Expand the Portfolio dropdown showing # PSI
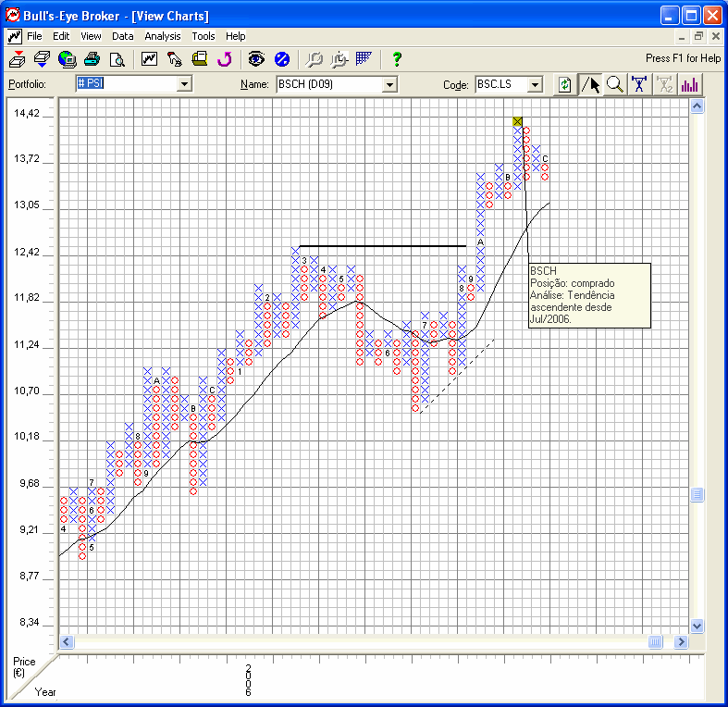The height and width of the screenshot is (707, 728). 183,84
